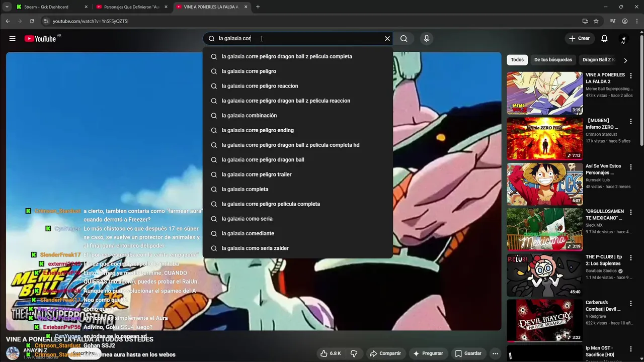
Task: Reload the current page
Action: 32,21
